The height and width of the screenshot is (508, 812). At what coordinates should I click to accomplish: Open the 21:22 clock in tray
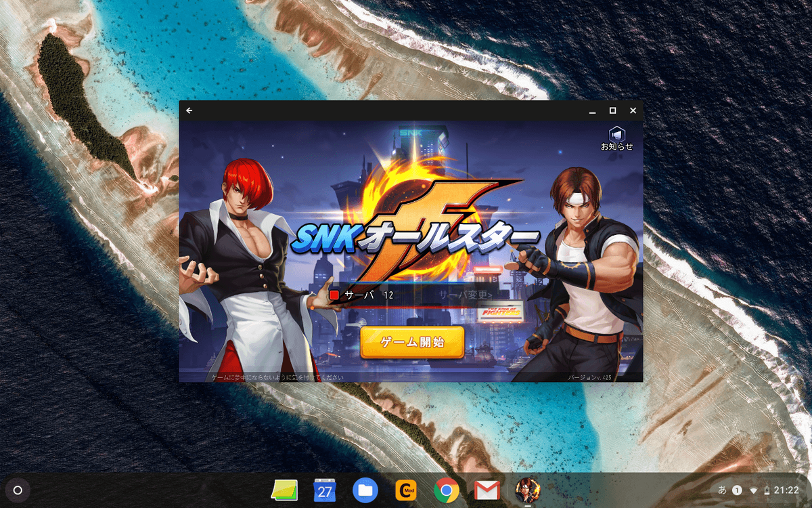point(787,490)
